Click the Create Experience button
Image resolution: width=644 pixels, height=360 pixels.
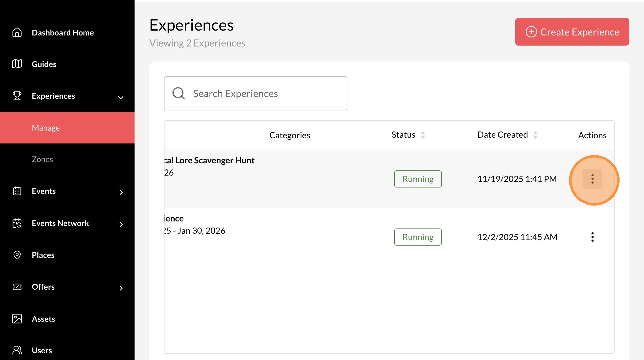pyautogui.click(x=572, y=32)
